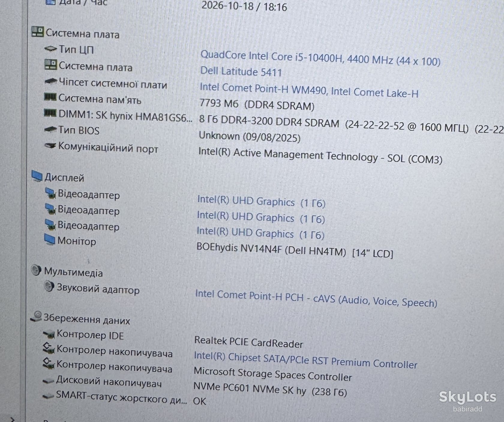
Task: Click the Тип ЦП processor icon
Action: pos(50,49)
